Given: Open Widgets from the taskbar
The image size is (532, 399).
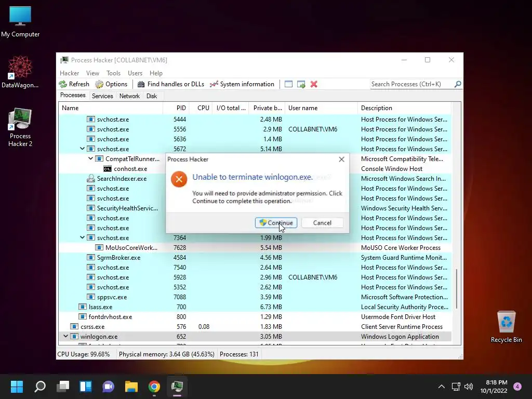Looking at the screenshot, I should tap(86, 387).
